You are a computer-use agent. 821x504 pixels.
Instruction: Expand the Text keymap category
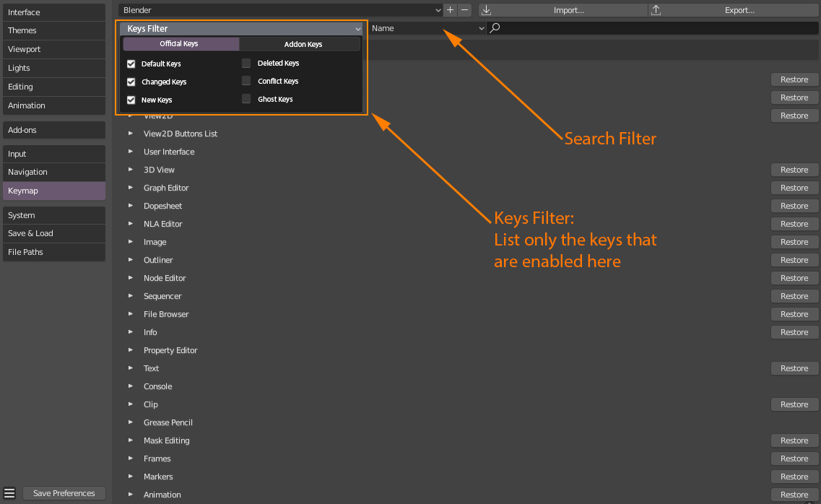(131, 368)
